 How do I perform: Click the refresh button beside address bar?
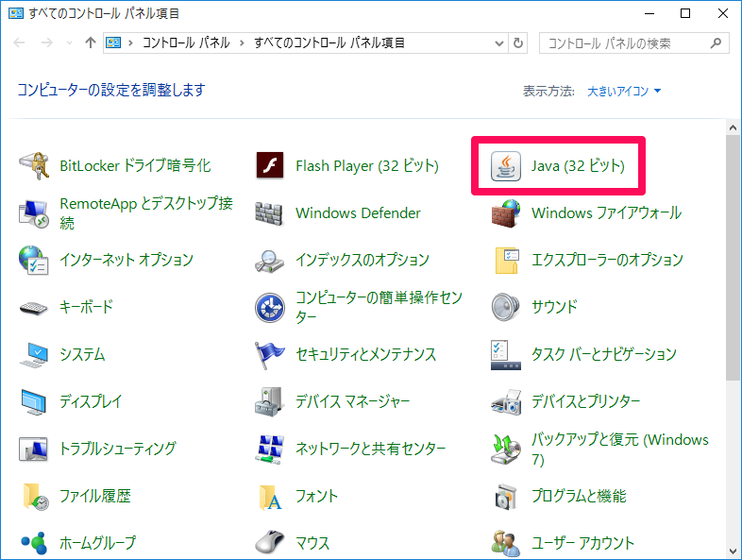point(517,43)
